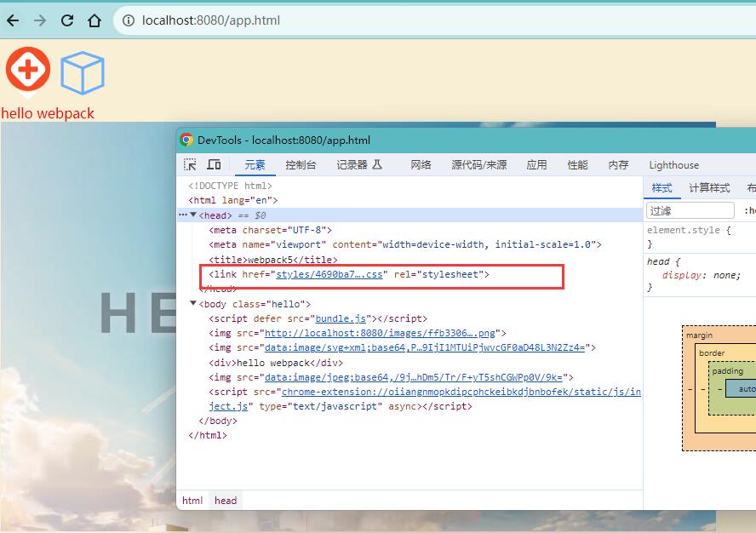Open the 内存 tab

pyautogui.click(x=619, y=165)
